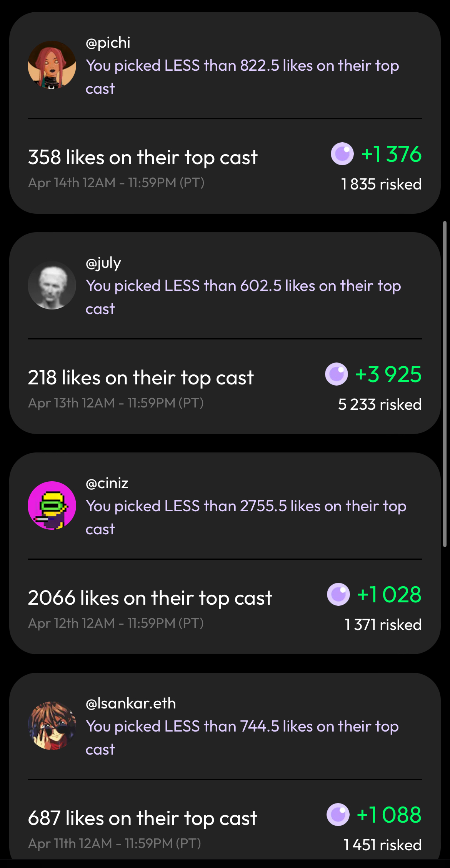Select the @lsankar.eth username
The width and height of the screenshot is (450, 868).
[131, 703]
